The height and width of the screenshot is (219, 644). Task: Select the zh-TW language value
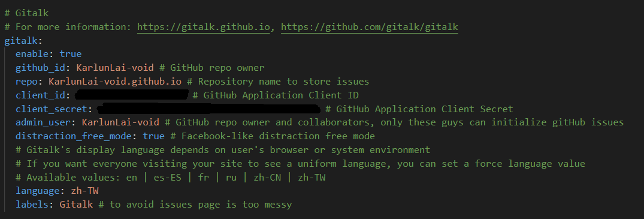(84, 191)
